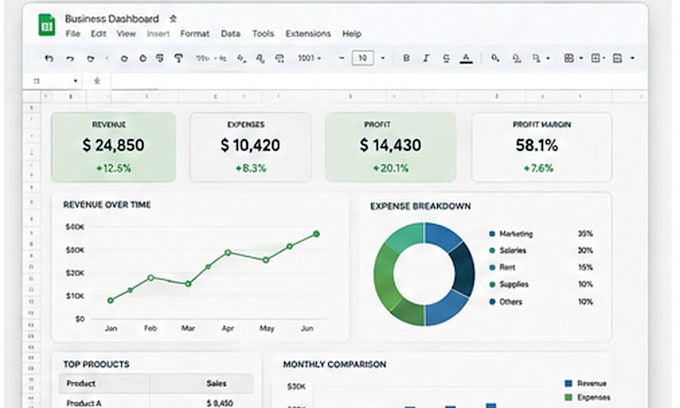The height and width of the screenshot is (408, 680).
Task: Click the font size field showing 10
Action: (363, 58)
